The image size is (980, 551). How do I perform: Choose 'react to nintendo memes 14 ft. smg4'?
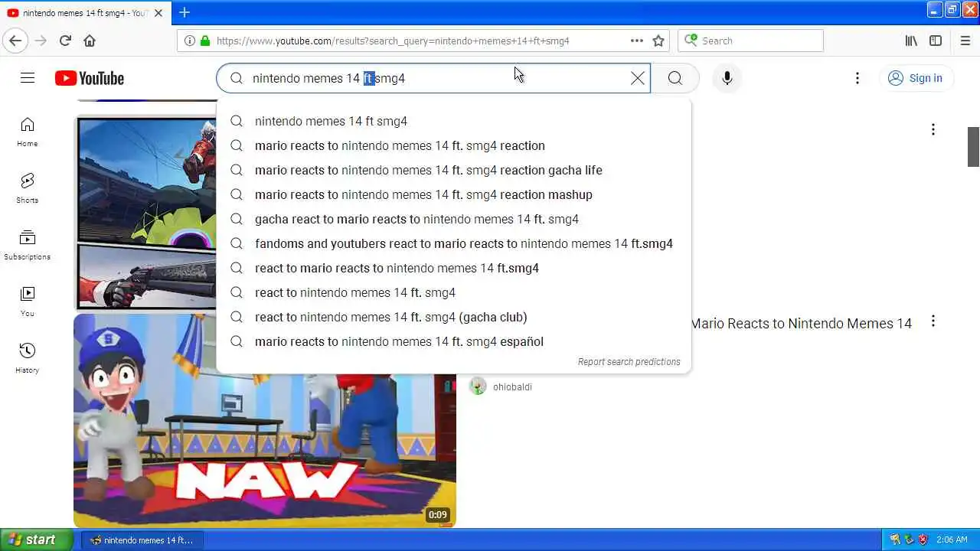coord(454,292)
